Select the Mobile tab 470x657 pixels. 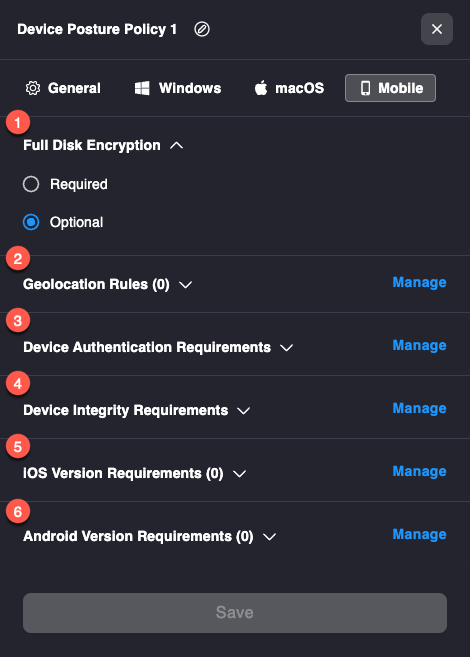point(390,88)
